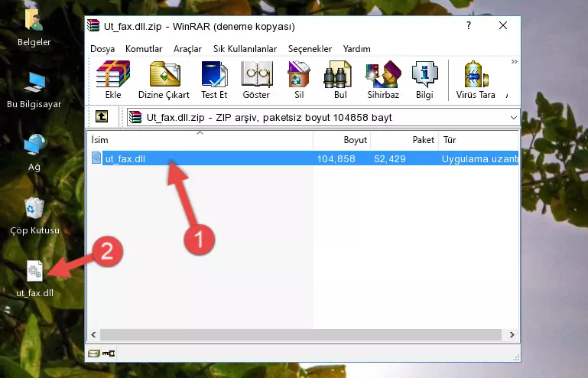Image resolution: width=588 pixels, height=378 pixels.
Task: Open the Dosya menu
Action: pyautogui.click(x=102, y=49)
